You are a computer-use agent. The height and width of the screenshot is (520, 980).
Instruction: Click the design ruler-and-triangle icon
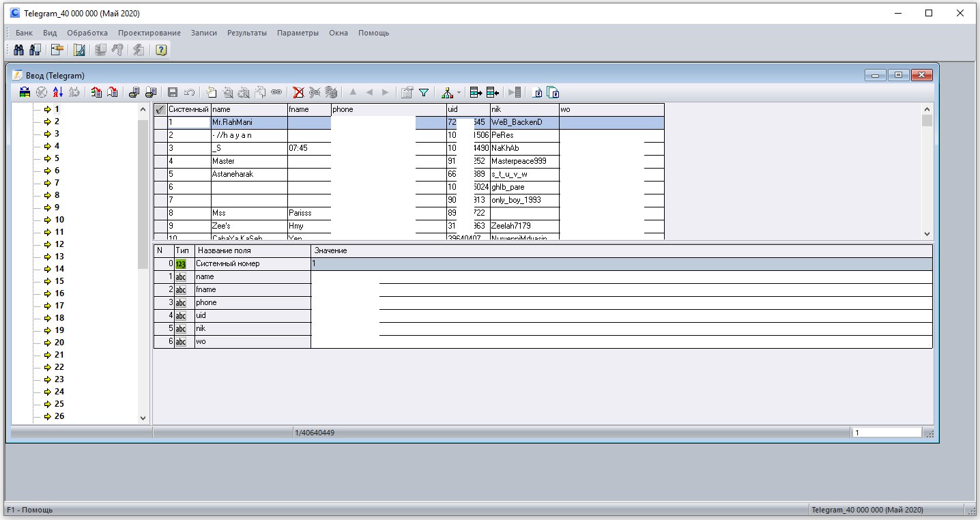[x=79, y=50]
